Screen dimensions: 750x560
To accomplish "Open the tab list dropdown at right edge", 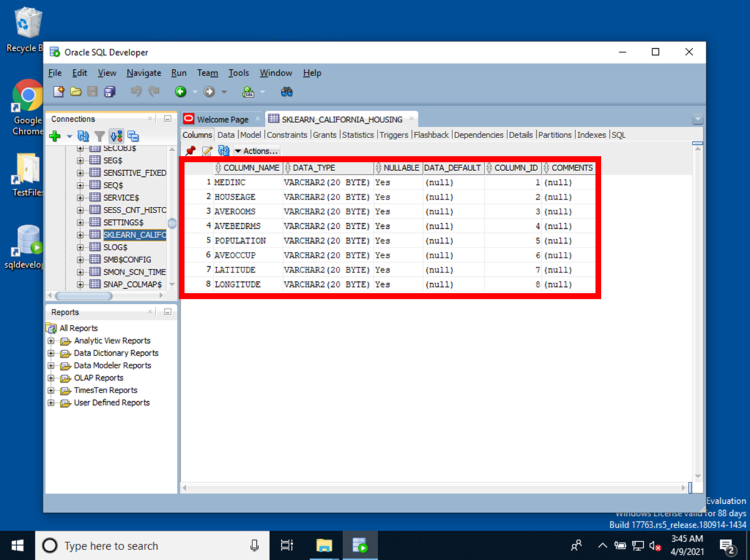I will point(698,119).
